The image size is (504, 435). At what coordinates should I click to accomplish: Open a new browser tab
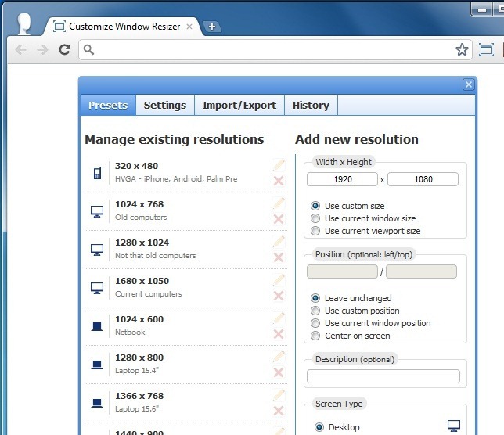click(x=212, y=27)
